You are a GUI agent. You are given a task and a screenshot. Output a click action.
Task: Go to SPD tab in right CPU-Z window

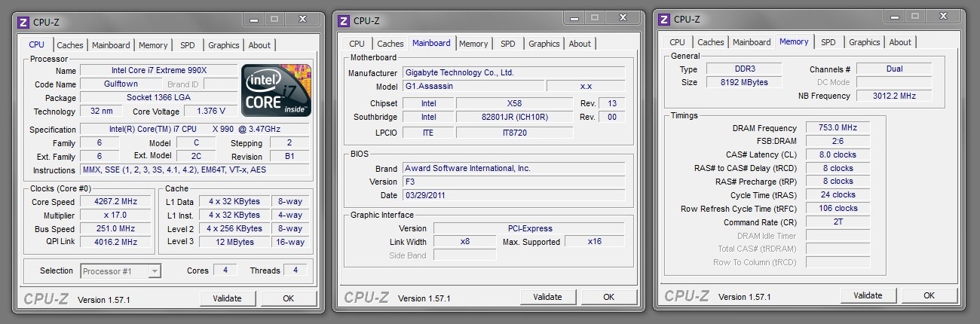[828, 42]
